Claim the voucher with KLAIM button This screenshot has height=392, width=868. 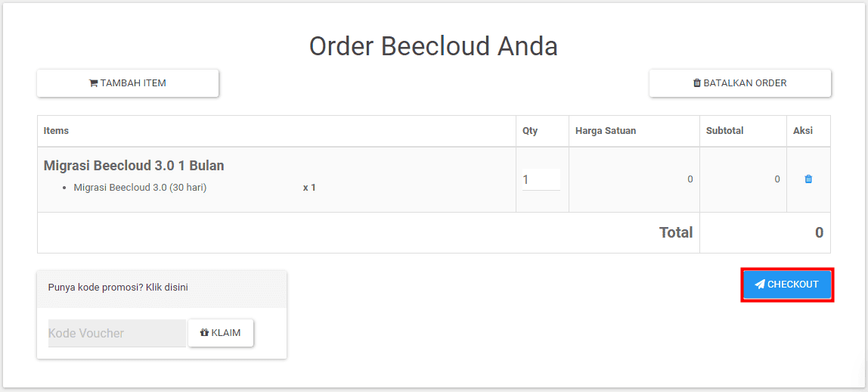(x=221, y=333)
